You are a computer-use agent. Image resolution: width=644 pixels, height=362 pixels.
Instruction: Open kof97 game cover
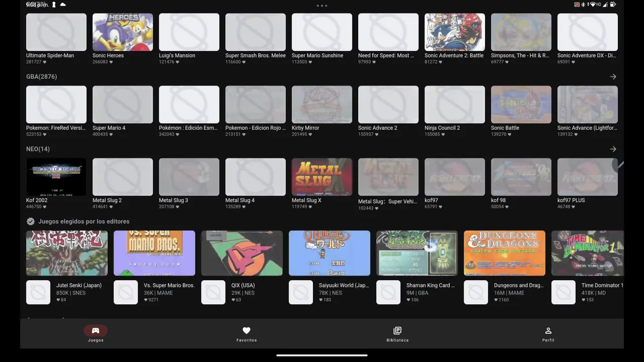[x=455, y=177]
